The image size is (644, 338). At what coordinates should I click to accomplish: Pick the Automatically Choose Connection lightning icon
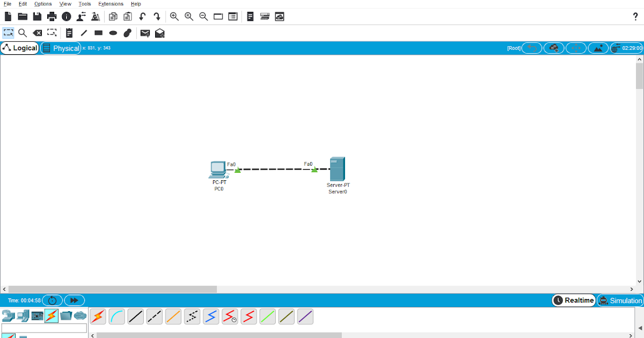click(x=98, y=317)
